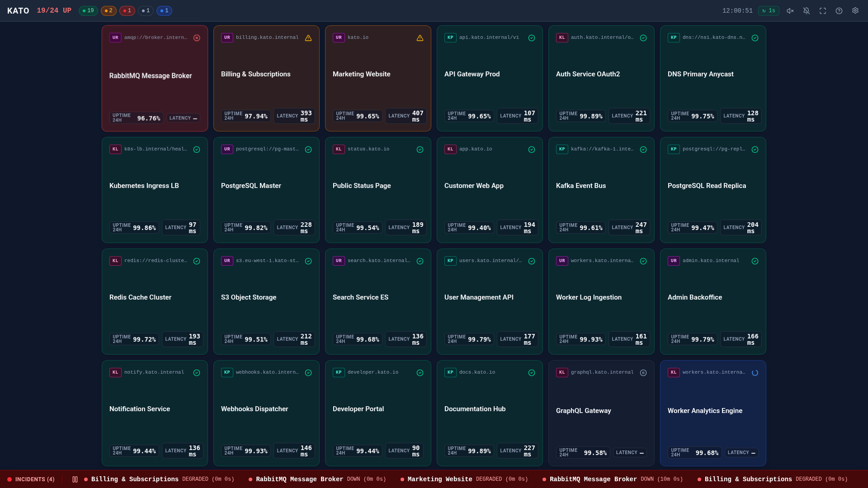This screenshot has height=488, width=868.
Task: Click the User Management API title
Action: pyautogui.click(x=479, y=297)
